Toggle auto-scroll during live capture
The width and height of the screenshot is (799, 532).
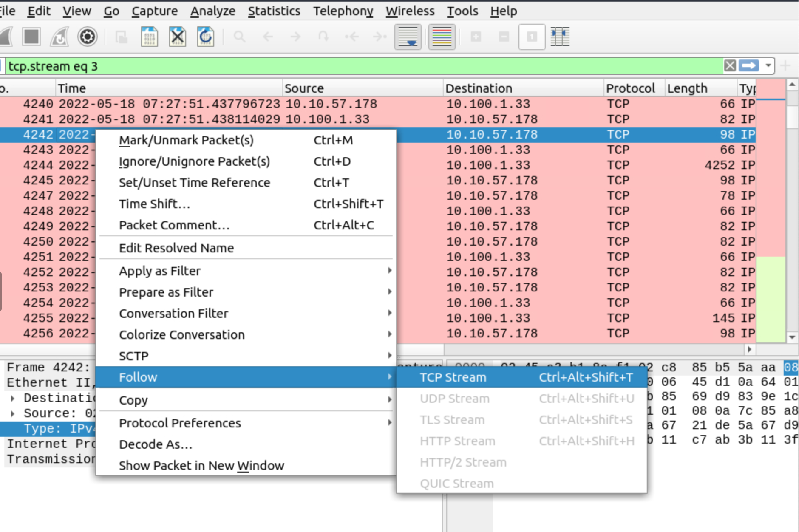coord(408,37)
